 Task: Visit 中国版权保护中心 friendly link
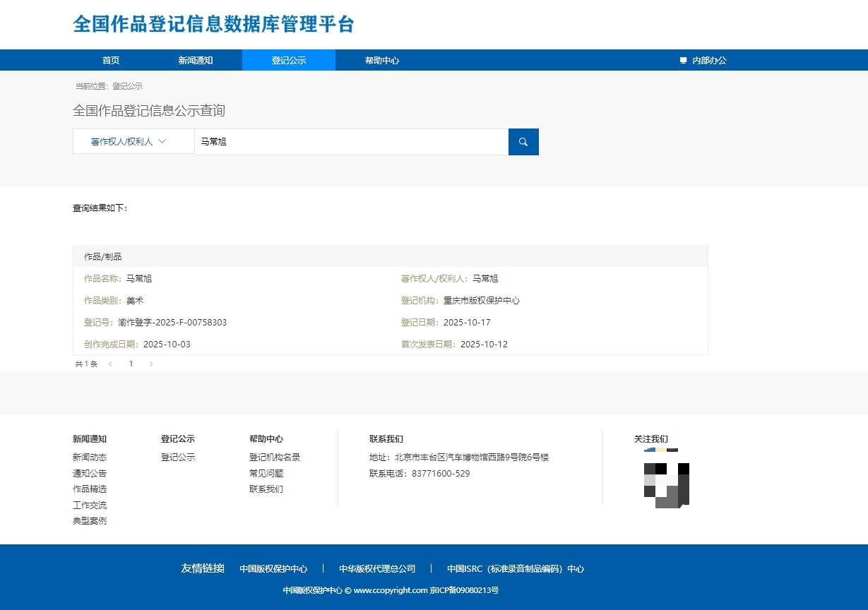[273, 569]
